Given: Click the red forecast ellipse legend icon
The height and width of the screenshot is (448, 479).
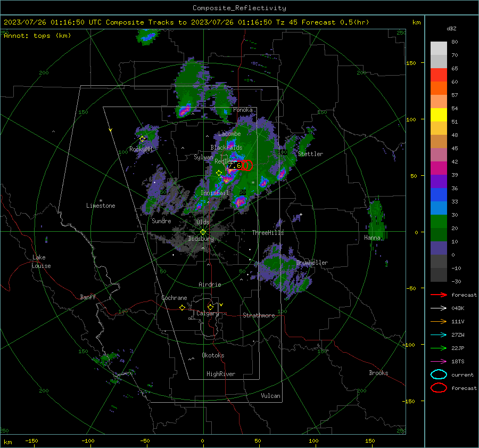Looking at the screenshot, I should pos(439,388).
